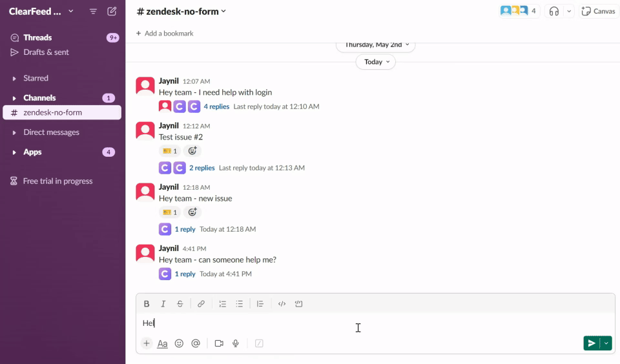This screenshot has height=364, width=620.
Task: Insert a link with the link icon
Action: pos(201,304)
